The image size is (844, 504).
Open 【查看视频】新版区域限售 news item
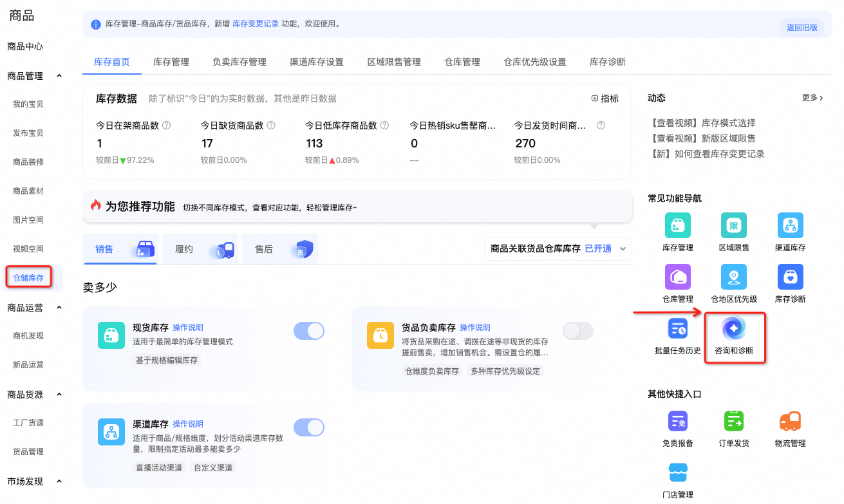702,138
